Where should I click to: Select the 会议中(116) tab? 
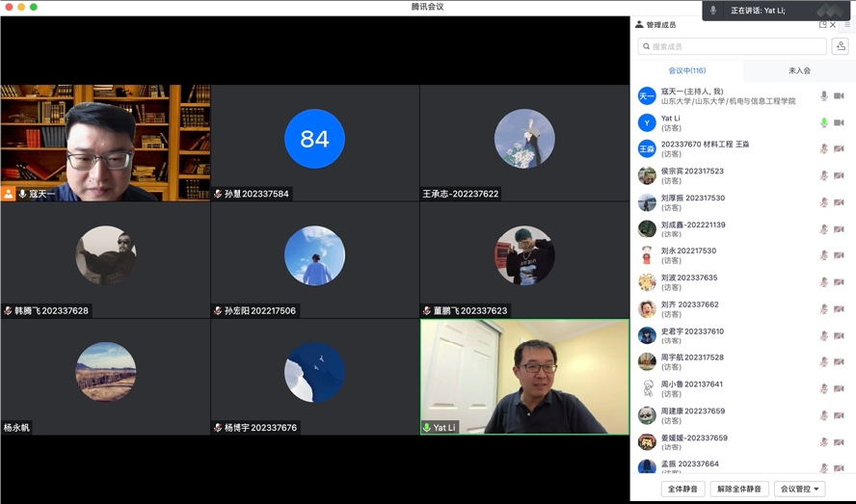pos(686,70)
